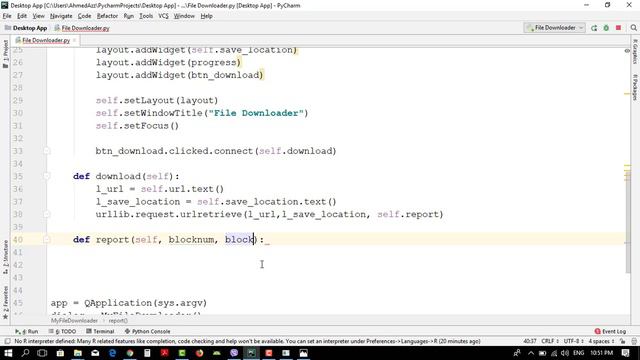
Task: Toggle tool window buttons icon in status bar corner
Action: 7,341
